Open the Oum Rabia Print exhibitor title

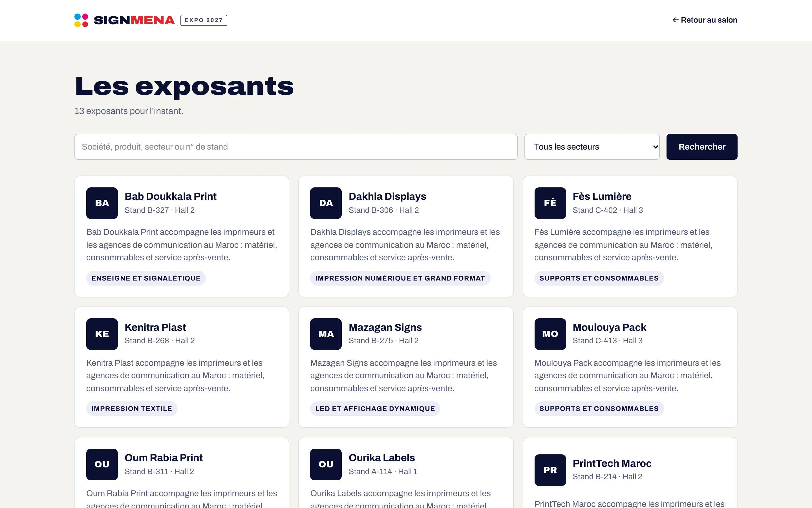[164, 457]
